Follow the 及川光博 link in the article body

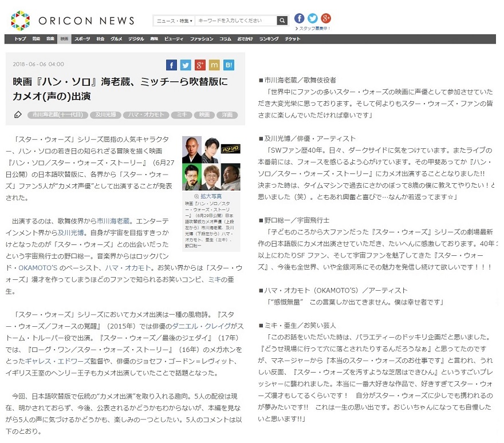click(x=70, y=232)
